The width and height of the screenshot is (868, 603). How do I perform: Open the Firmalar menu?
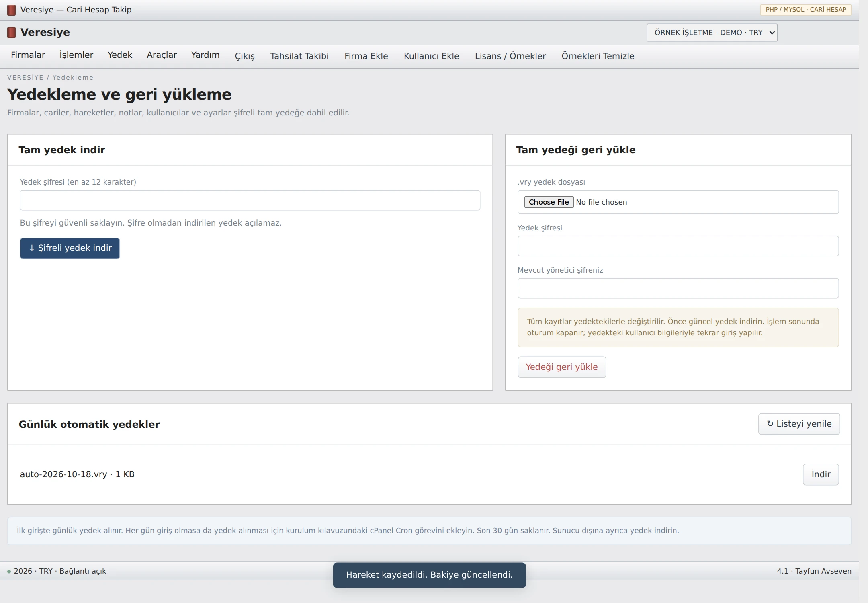click(x=28, y=55)
